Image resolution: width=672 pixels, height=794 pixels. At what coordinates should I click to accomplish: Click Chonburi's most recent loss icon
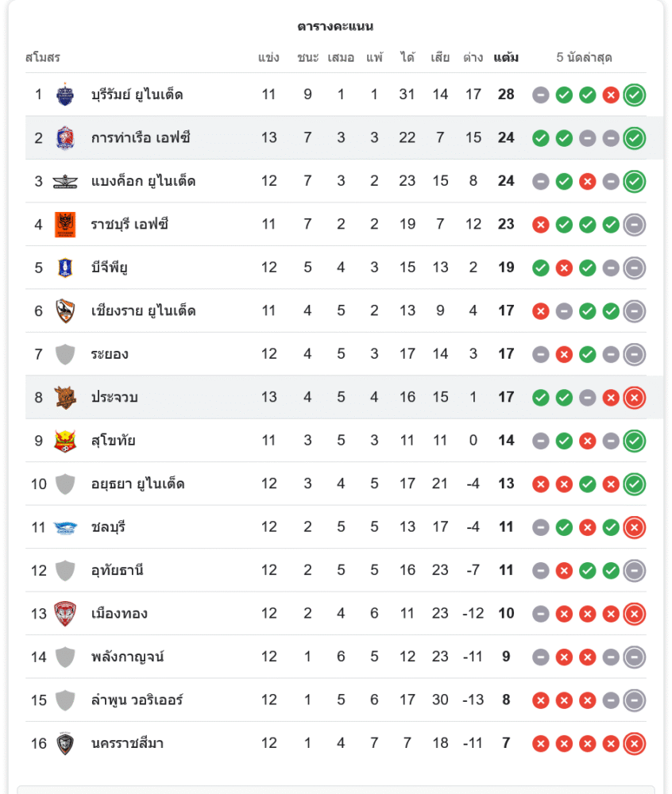coord(634,527)
